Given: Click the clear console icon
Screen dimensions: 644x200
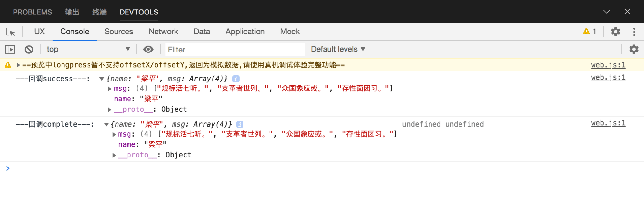Looking at the screenshot, I should tap(29, 50).
